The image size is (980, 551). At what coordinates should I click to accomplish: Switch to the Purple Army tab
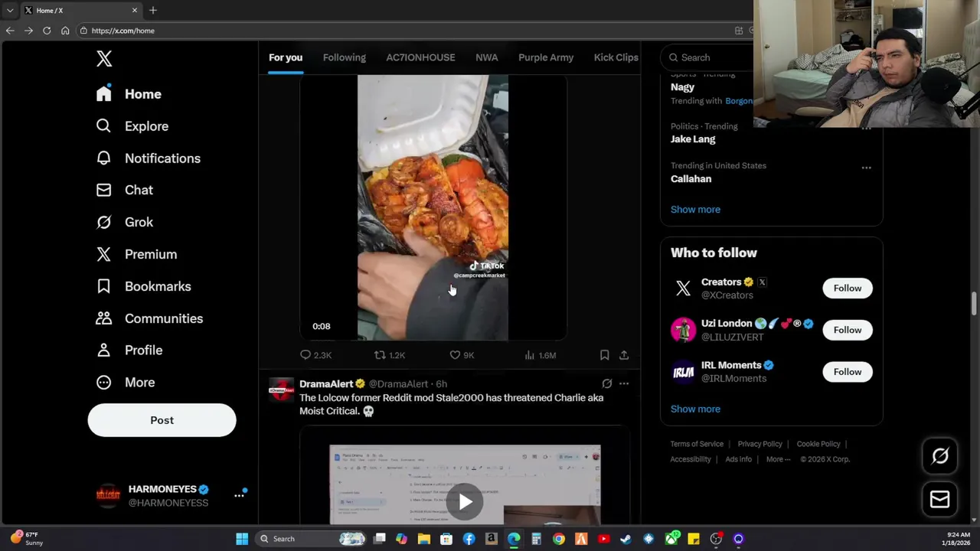pyautogui.click(x=546, y=57)
